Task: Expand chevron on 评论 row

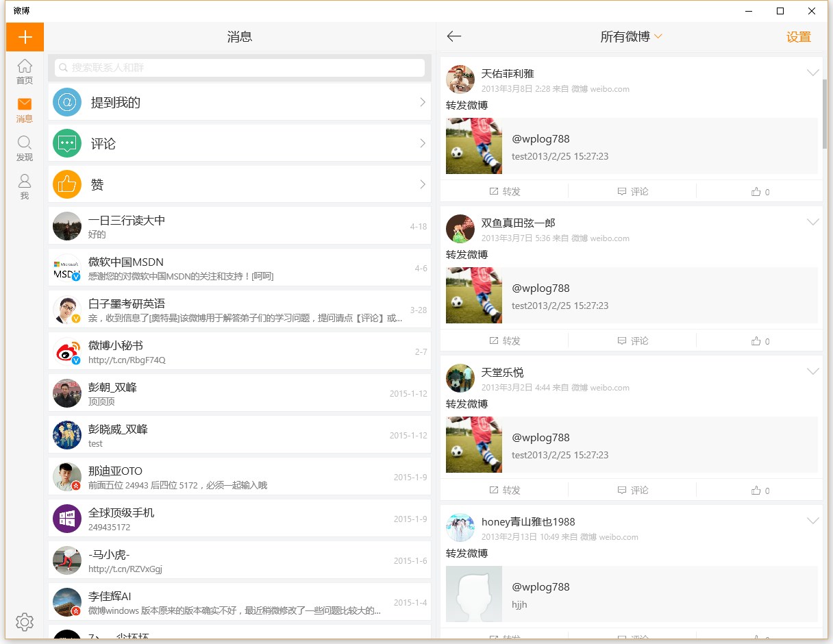Action: coord(423,143)
